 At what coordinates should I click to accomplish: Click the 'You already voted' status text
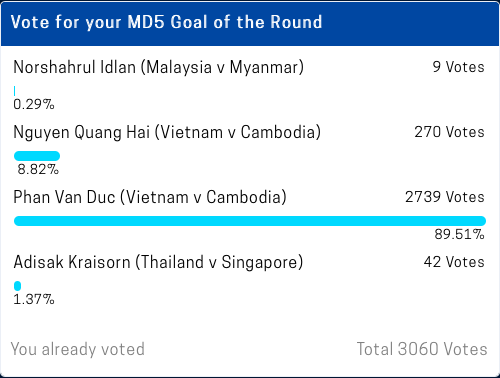coord(78,350)
